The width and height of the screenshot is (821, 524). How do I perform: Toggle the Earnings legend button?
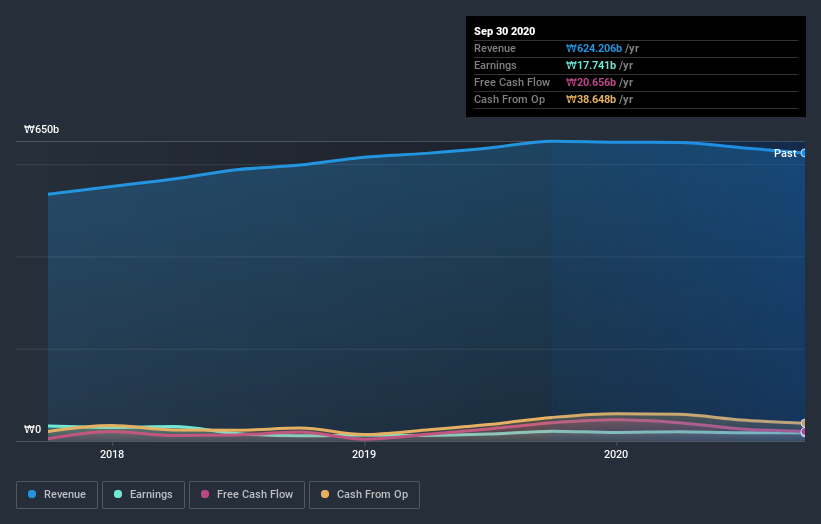[x=143, y=495]
